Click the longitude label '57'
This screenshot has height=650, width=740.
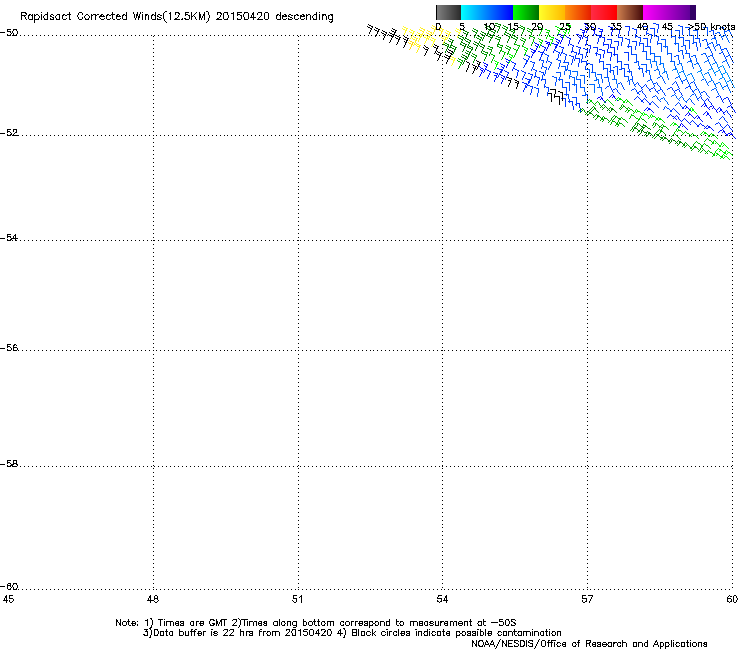click(587, 599)
